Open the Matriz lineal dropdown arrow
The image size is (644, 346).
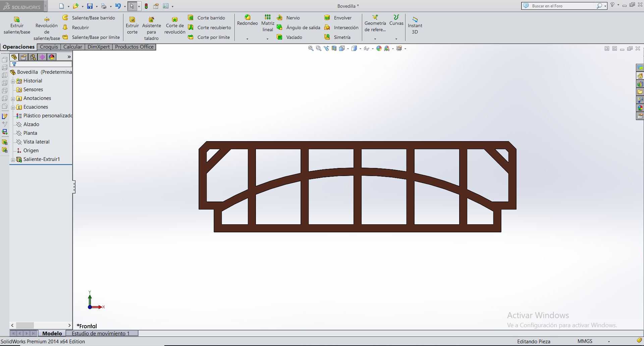267,39
